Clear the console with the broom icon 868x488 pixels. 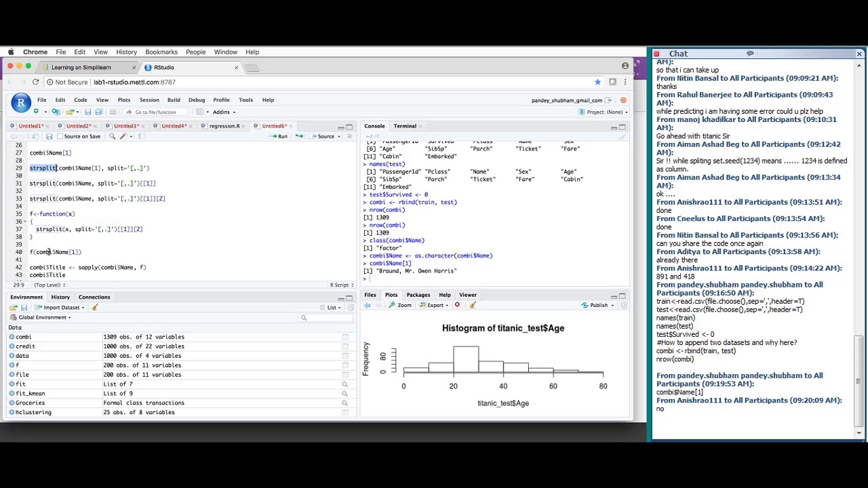click(x=623, y=138)
